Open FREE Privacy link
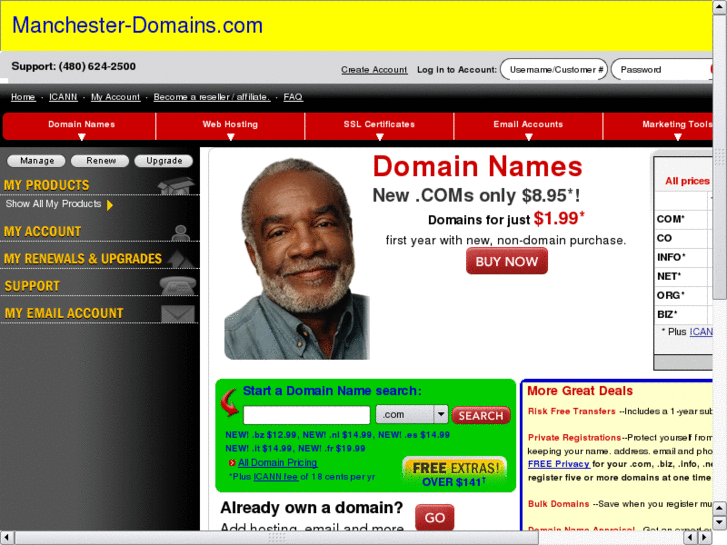This screenshot has width=727, height=545. coord(558,464)
